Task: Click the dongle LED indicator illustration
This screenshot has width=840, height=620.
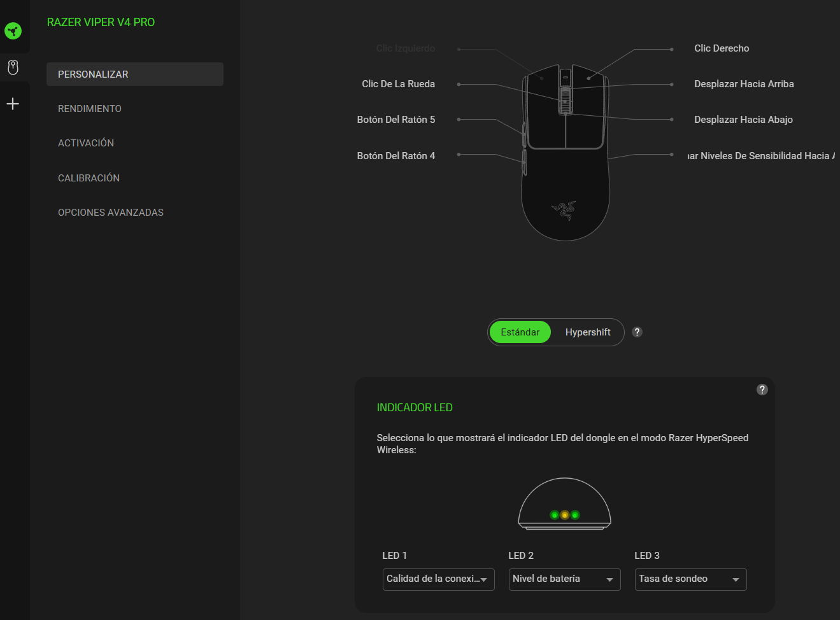Action: [x=564, y=504]
